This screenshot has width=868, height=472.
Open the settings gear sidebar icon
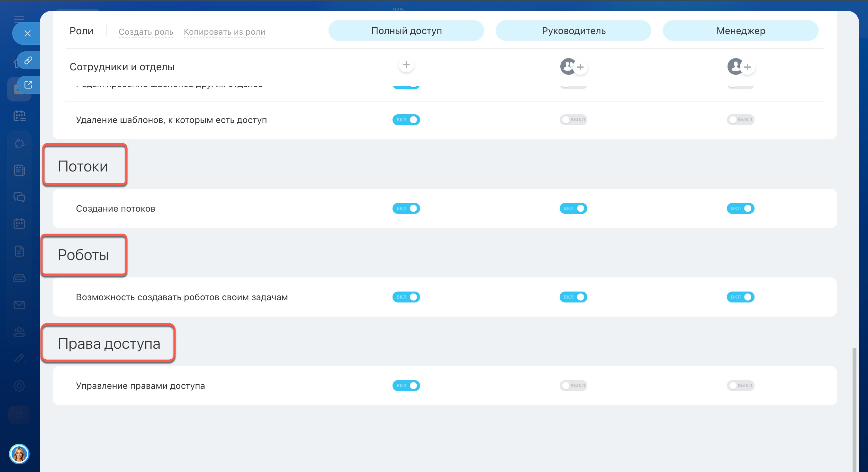[20, 386]
